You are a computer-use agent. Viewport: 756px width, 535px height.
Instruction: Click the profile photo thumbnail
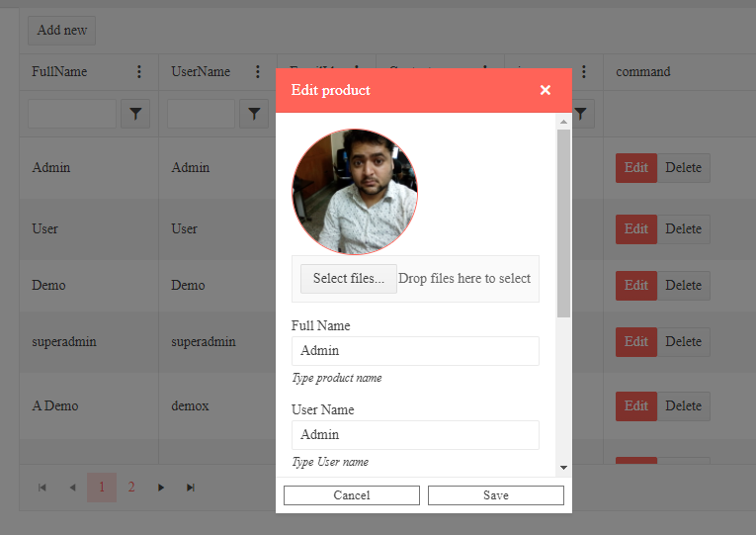[355, 192]
